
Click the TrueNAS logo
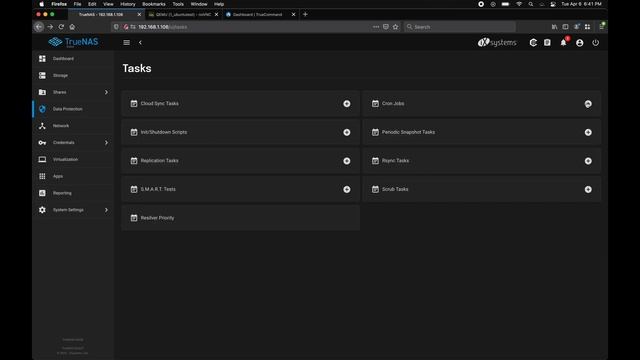click(x=73, y=42)
